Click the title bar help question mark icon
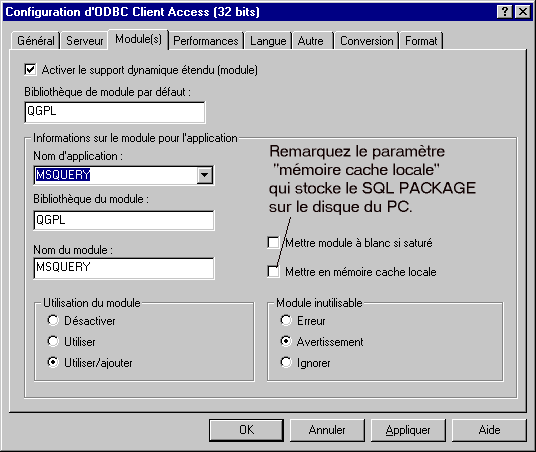Image resolution: width=536 pixels, height=452 pixels. (x=505, y=12)
